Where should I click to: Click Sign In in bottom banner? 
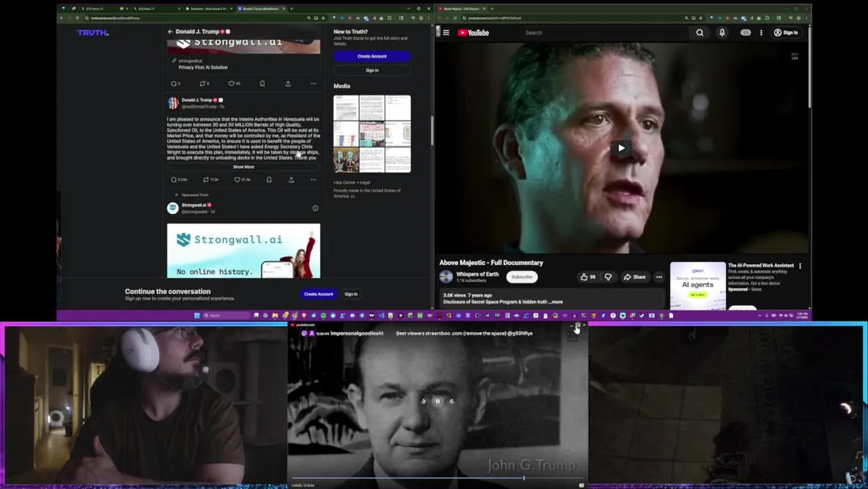pyautogui.click(x=351, y=294)
